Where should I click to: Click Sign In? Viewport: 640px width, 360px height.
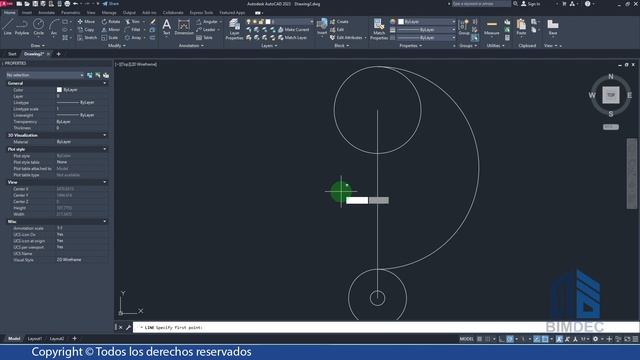tap(531, 4)
